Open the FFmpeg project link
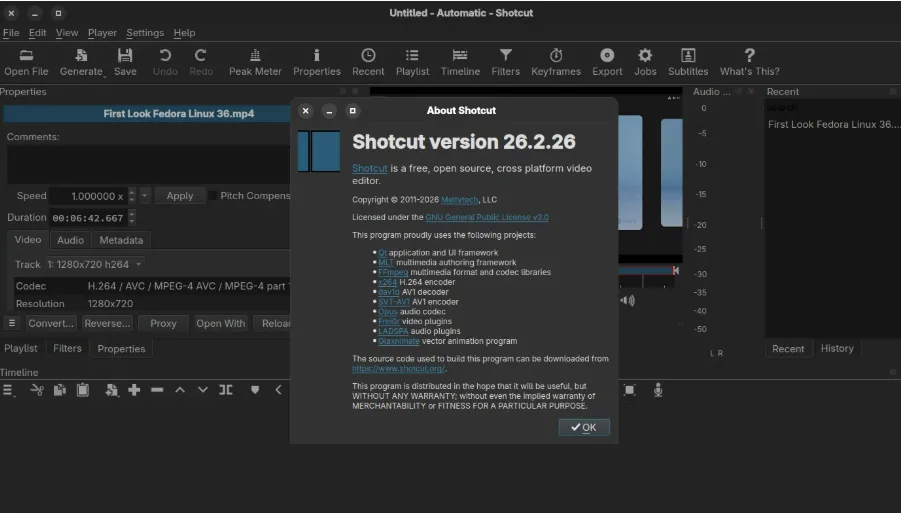 tap(393, 272)
